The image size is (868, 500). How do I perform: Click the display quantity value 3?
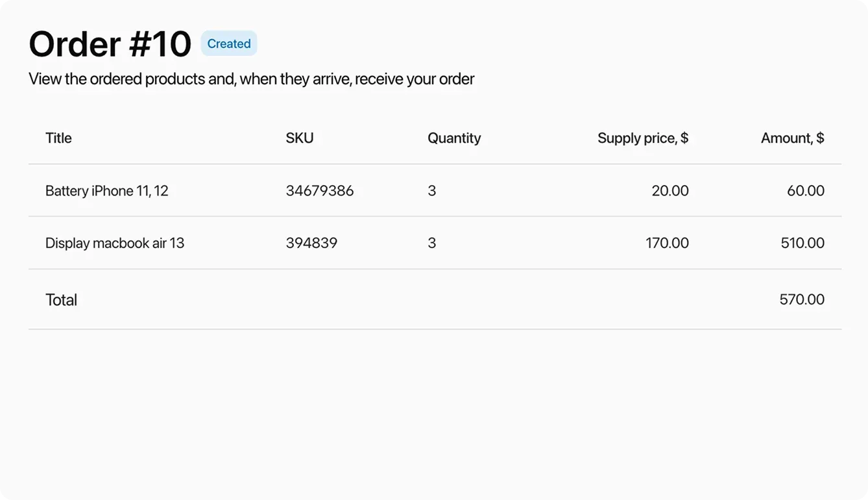pyautogui.click(x=432, y=243)
